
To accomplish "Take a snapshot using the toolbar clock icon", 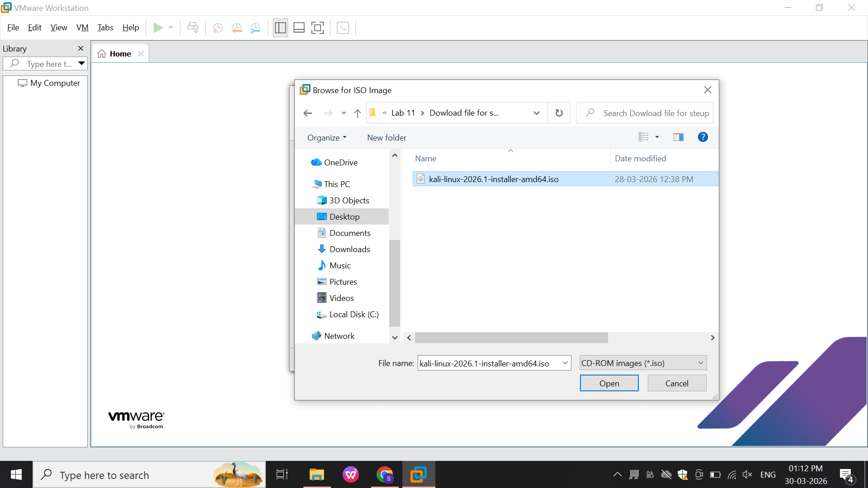I will coord(217,28).
